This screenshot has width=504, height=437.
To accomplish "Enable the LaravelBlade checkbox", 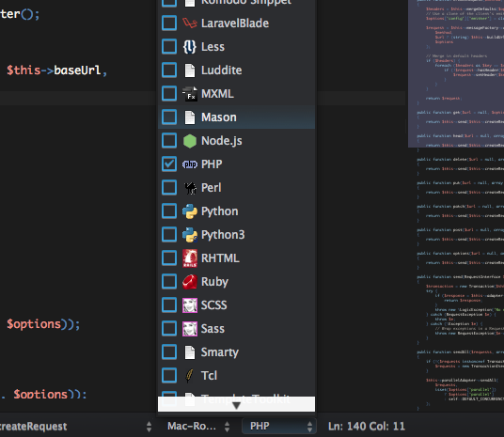I will (169, 23).
